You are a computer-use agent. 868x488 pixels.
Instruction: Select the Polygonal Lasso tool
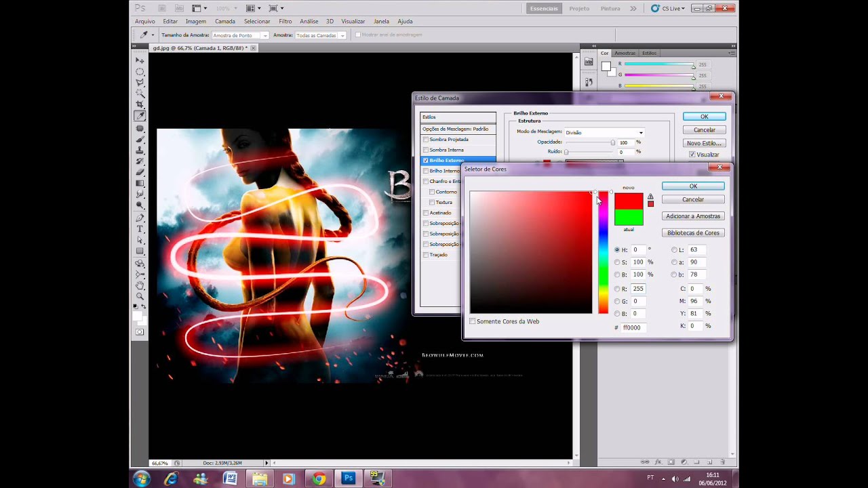140,82
